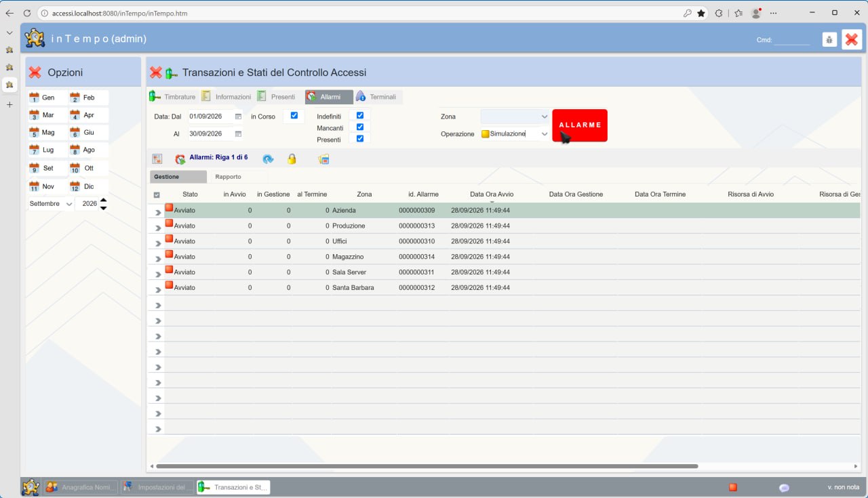Viewport: 868px width, 498px height.
Task: Close the Opzioni panel with red X
Action: point(35,72)
